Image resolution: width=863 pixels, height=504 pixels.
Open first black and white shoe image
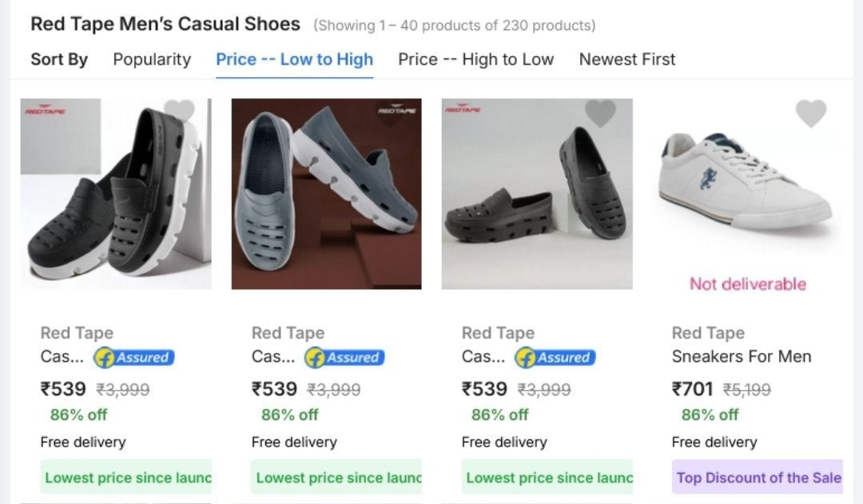click(116, 194)
